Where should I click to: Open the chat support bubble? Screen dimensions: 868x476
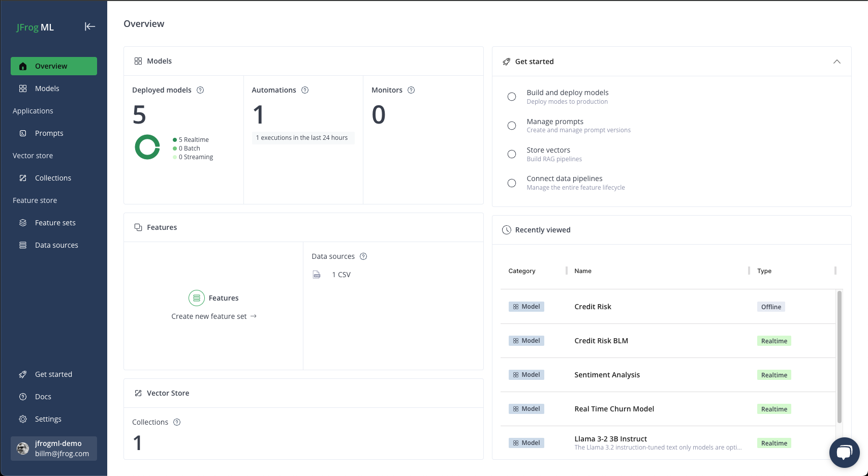844,452
